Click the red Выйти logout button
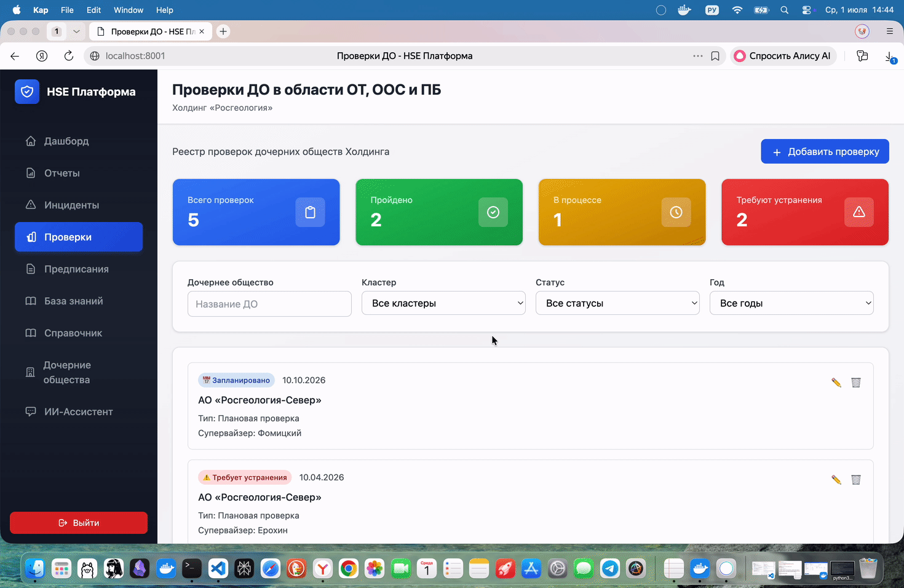 point(79,523)
